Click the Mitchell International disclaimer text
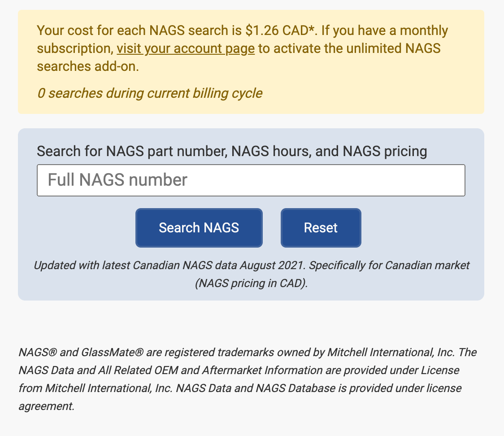 pos(248,379)
